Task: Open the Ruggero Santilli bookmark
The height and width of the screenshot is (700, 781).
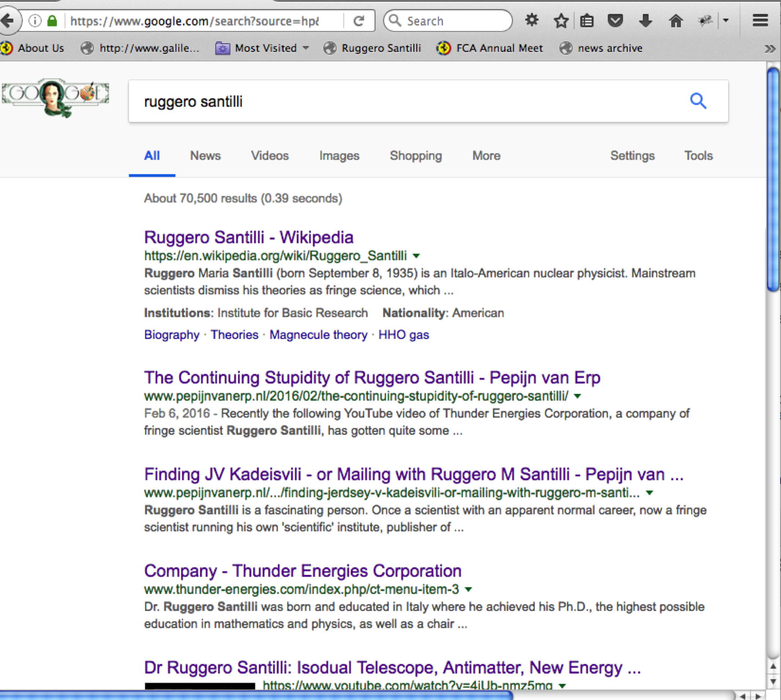Action: (x=372, y=48)
